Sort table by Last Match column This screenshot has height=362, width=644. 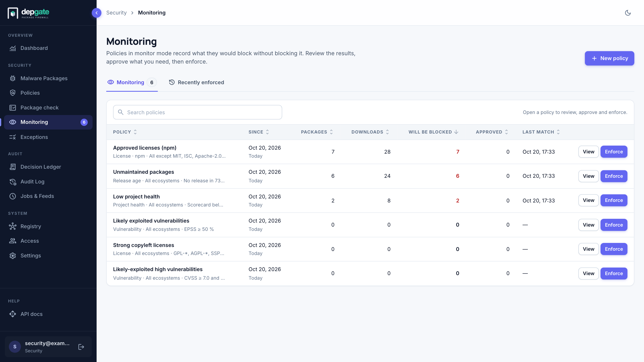[x=541, y=132]
